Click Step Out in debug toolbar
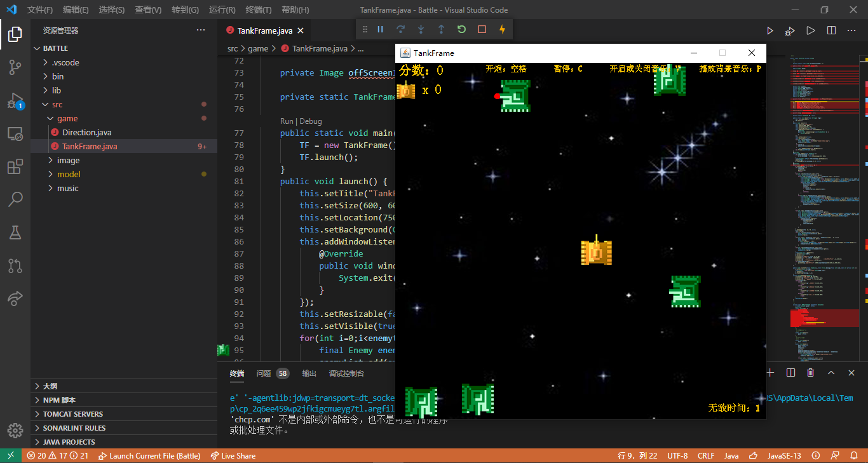 (x=441, y=29)
